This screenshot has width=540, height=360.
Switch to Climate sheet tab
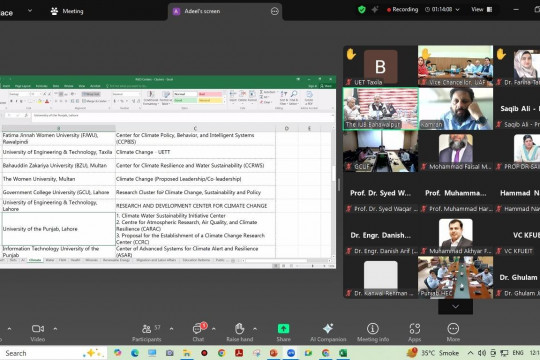(x=35, y=260)
